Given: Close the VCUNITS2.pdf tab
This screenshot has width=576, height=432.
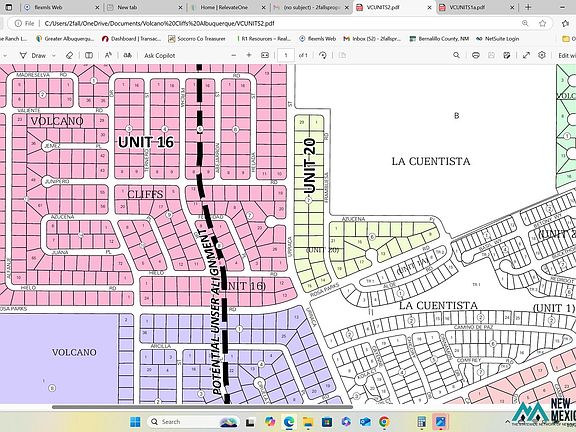Looking at the screenshot, I should click(x=429, y=7).
